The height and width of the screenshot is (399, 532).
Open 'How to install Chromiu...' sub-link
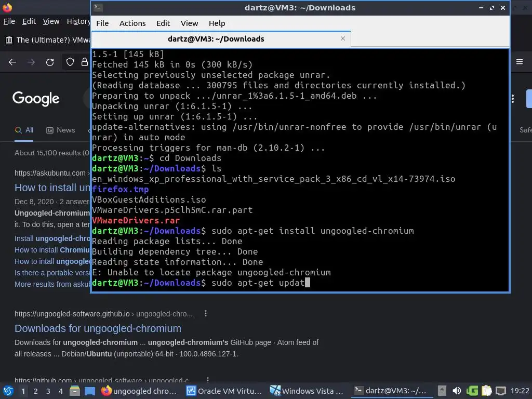click(52, 250)
